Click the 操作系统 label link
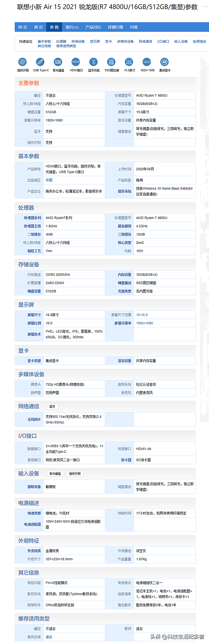The image size is (209, 644). click(124, 191)
